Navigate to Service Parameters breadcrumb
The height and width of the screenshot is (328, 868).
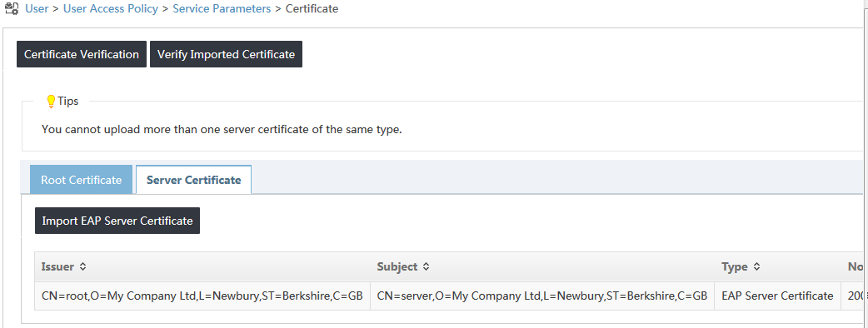222,9
